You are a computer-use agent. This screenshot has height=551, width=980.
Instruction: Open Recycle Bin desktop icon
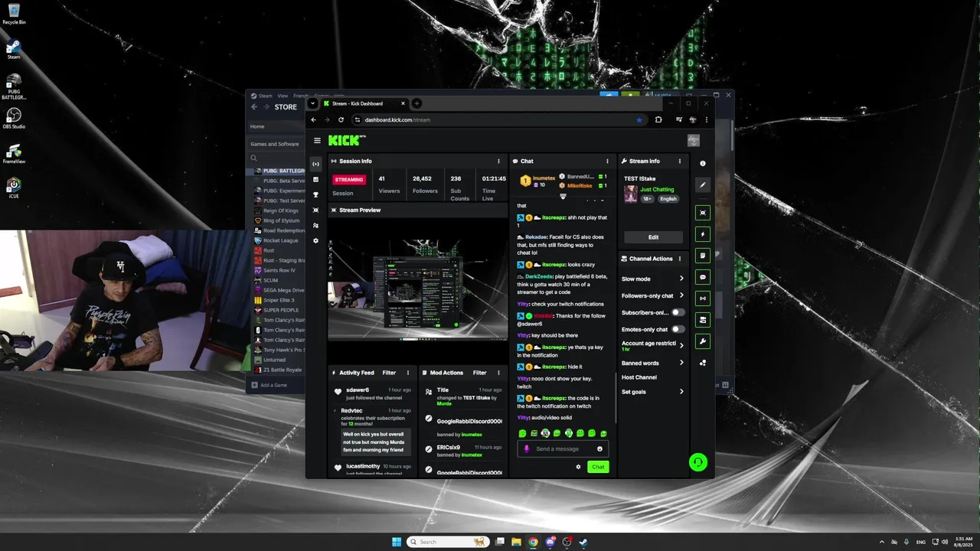[x=14, y=14]
